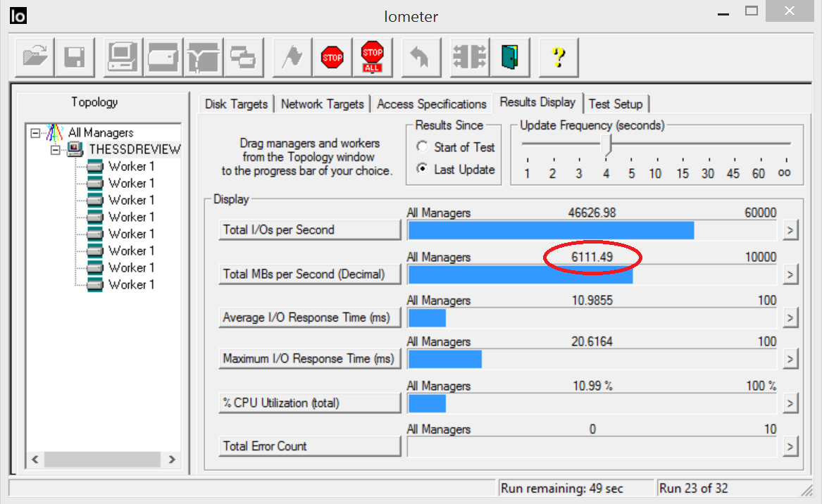Screen dimensions: 822x504
Task: Stop the current test with STOP sign
Action: [x=332, y=57]
